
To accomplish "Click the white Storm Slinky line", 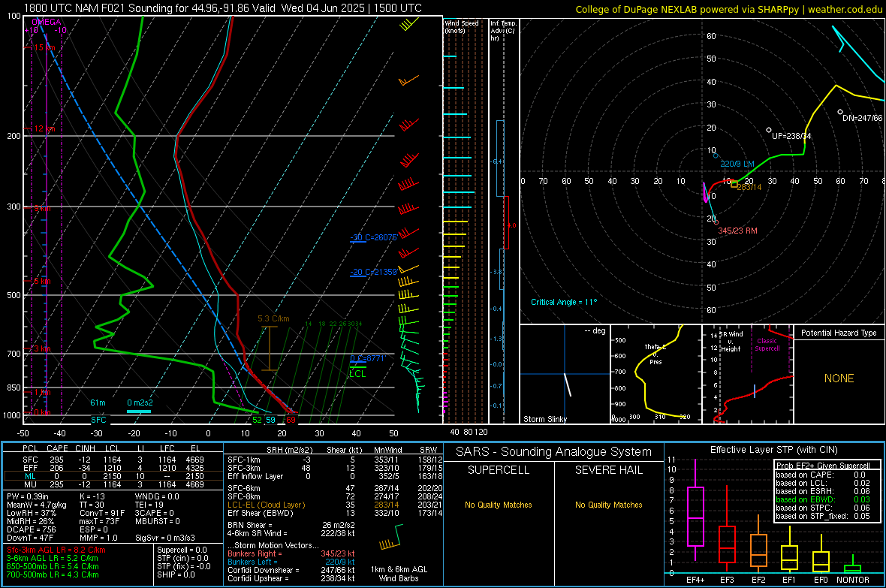I will click(568, 384).
